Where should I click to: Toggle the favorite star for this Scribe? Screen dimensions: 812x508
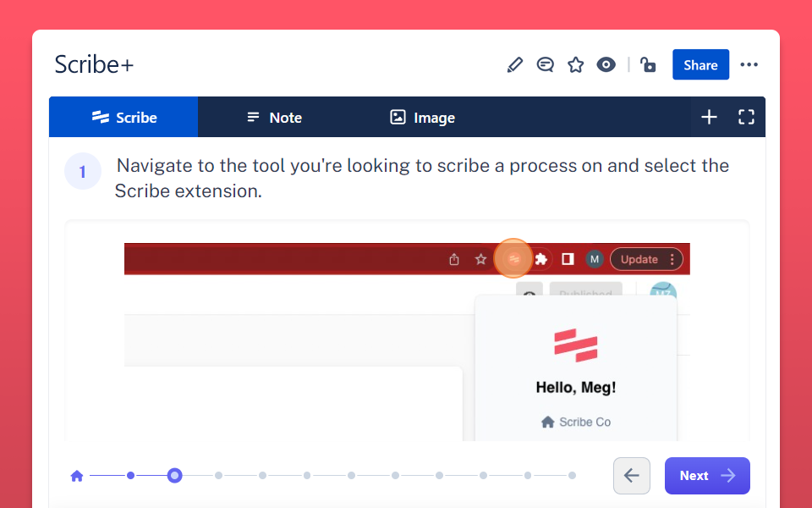point(575,64)
